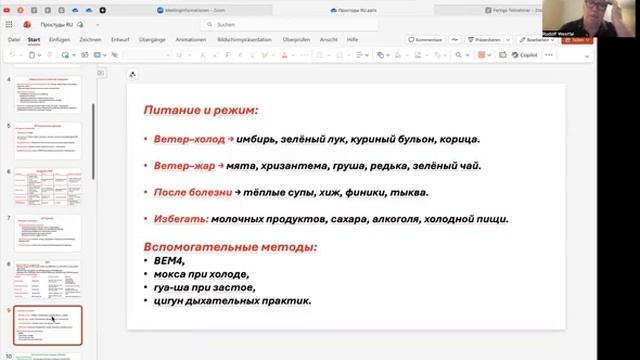Image resolution: width=640 pixels, height=360 pixels.
Task: Click the presentation file name
Action: [x=56, y=24]
